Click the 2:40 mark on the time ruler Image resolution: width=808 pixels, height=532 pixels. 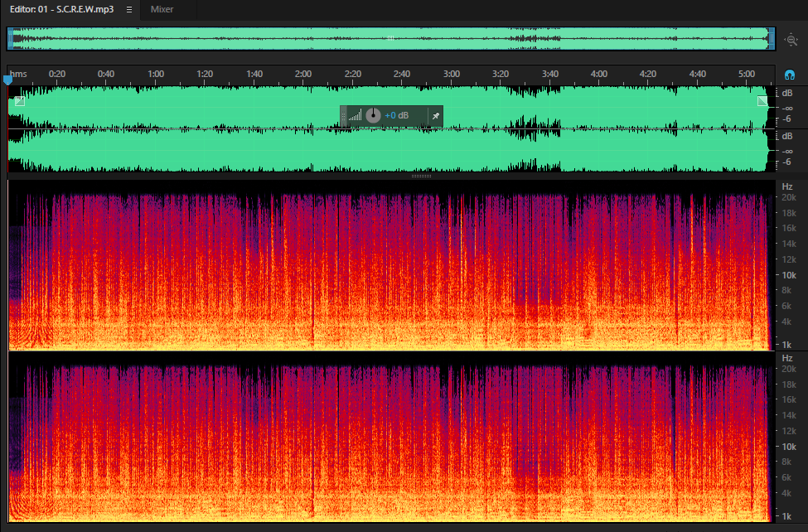coord(402,75)
